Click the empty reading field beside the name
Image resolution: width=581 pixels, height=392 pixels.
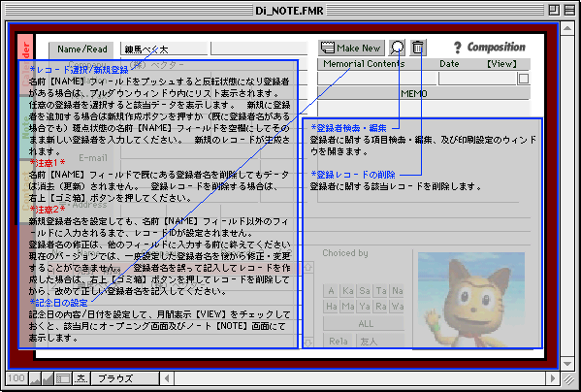click(x=259, y=49)
